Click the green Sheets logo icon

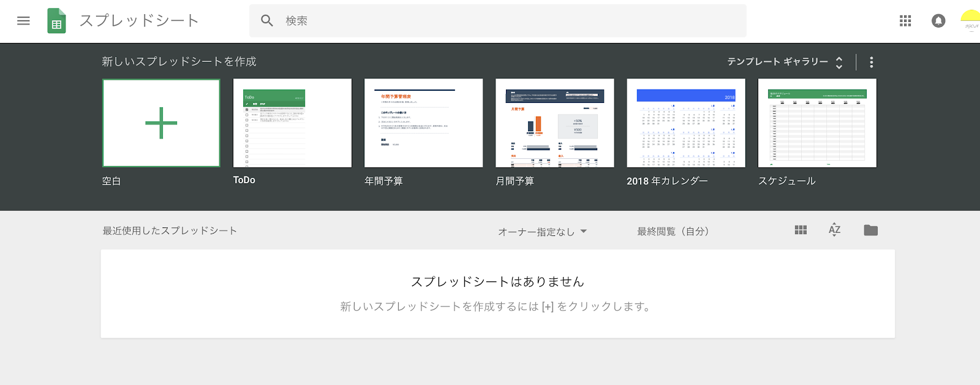56,21
